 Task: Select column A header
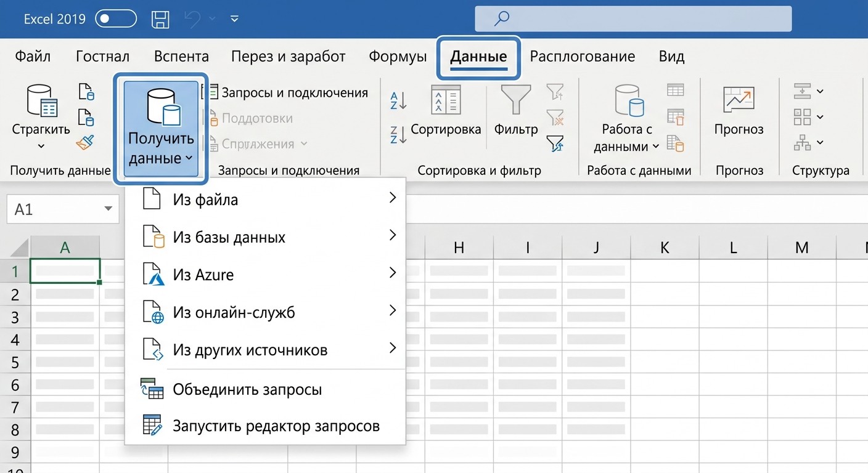[65, 248]
